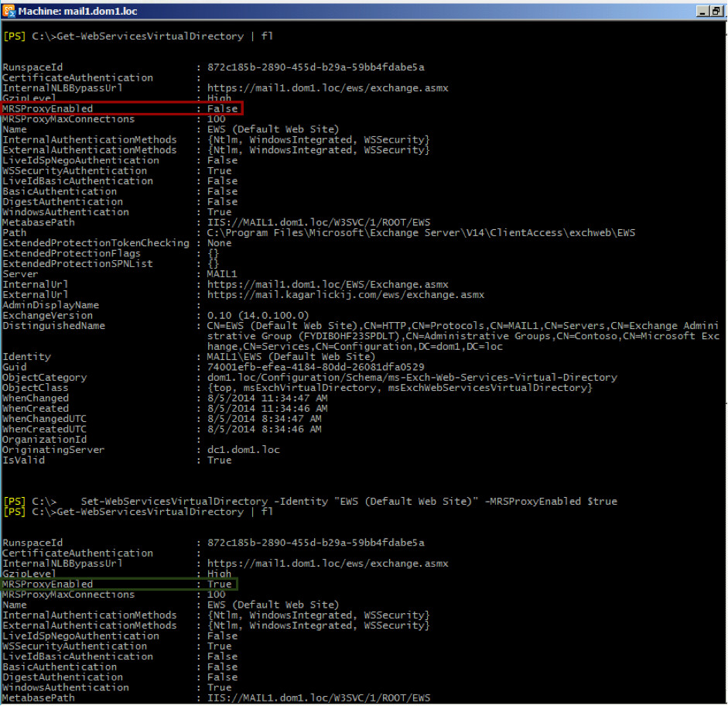Click the OriginatingServer dc1.dom1.loc value
Image resolution: width=728 pixels, height=706 pixels.
point(243,450)
